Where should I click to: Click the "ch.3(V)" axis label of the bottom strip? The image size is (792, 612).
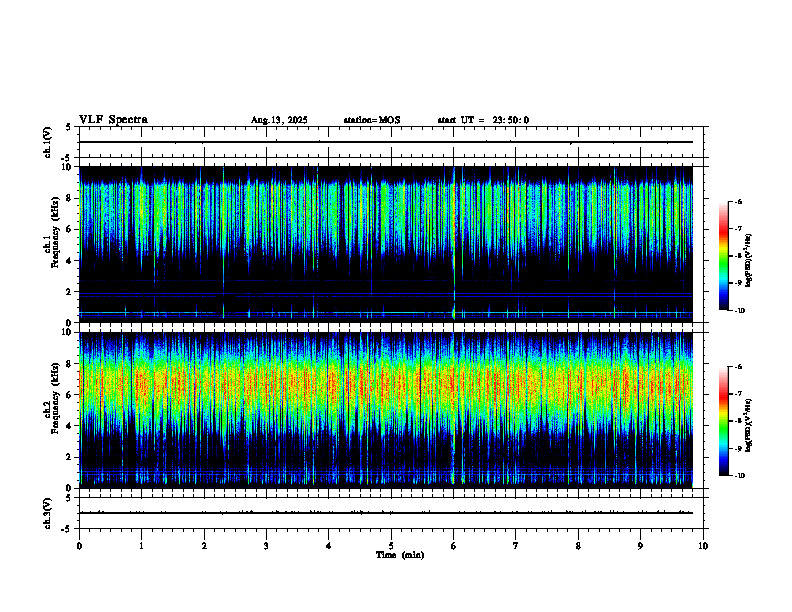(x=47, y=513)
